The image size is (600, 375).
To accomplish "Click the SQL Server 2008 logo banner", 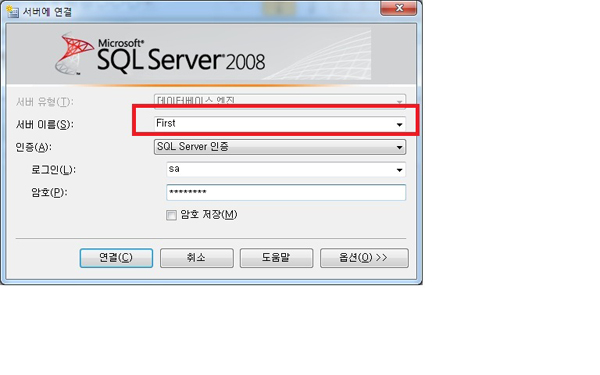I will pos(211,54).
